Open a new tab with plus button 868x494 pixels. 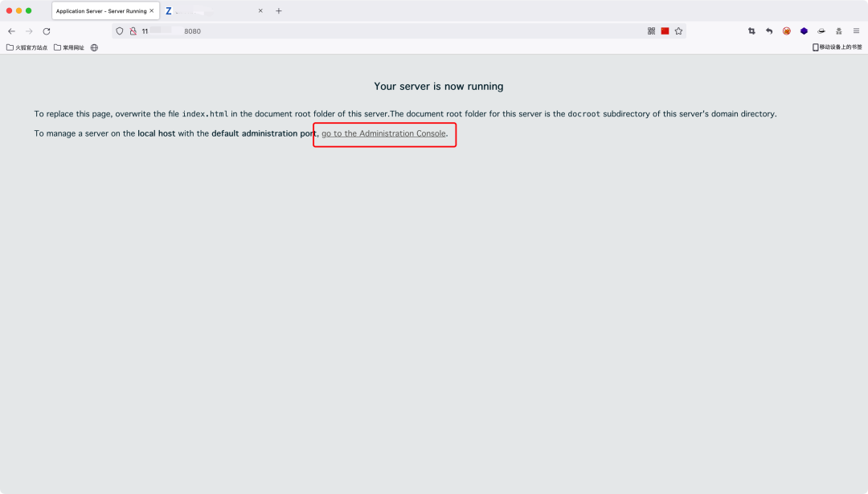(278, 10)
